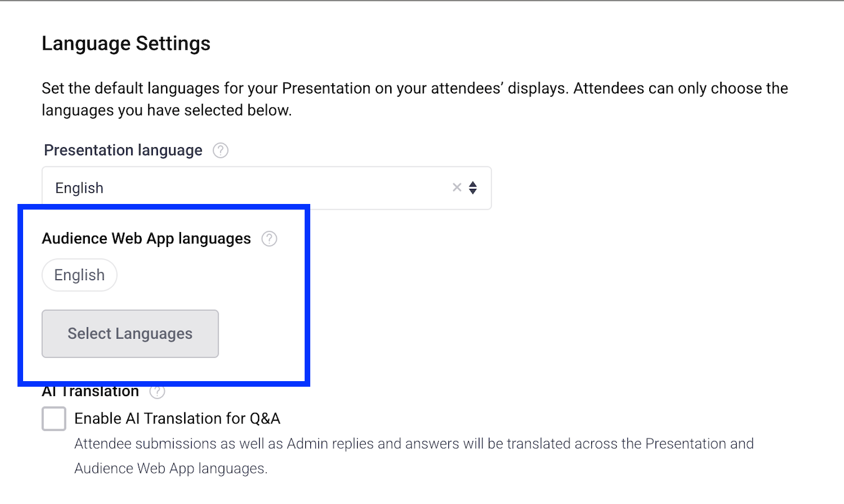The width and height of the screenshot is (844, 504).
Task: Click the help icon beside Presentation language
Action: pyautogui.click(x=220, y=151)
